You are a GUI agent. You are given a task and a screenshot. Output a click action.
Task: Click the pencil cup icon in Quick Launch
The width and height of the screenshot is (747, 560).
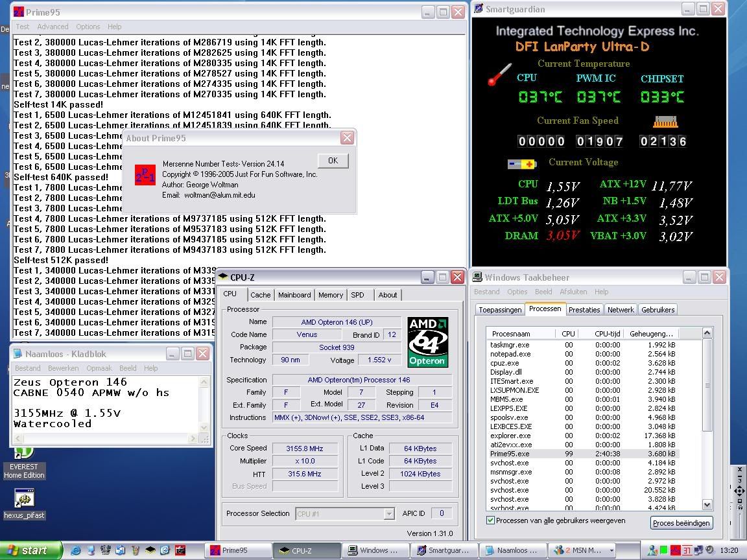136,550
